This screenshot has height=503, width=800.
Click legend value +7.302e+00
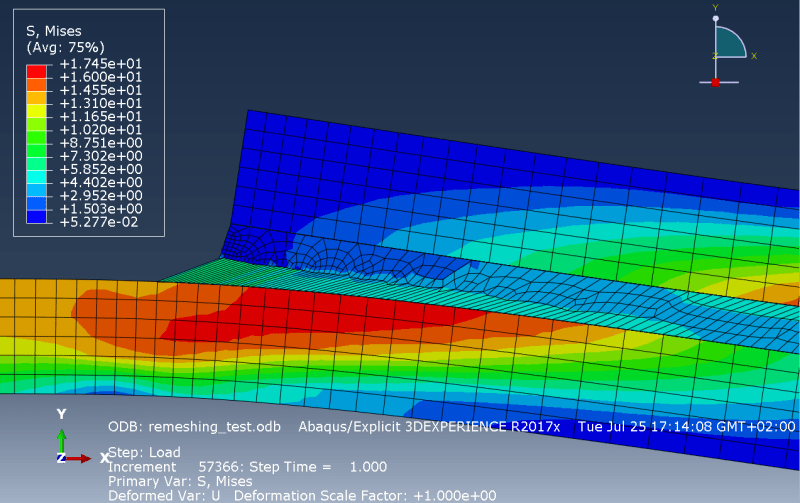click(x=101, y=156)
